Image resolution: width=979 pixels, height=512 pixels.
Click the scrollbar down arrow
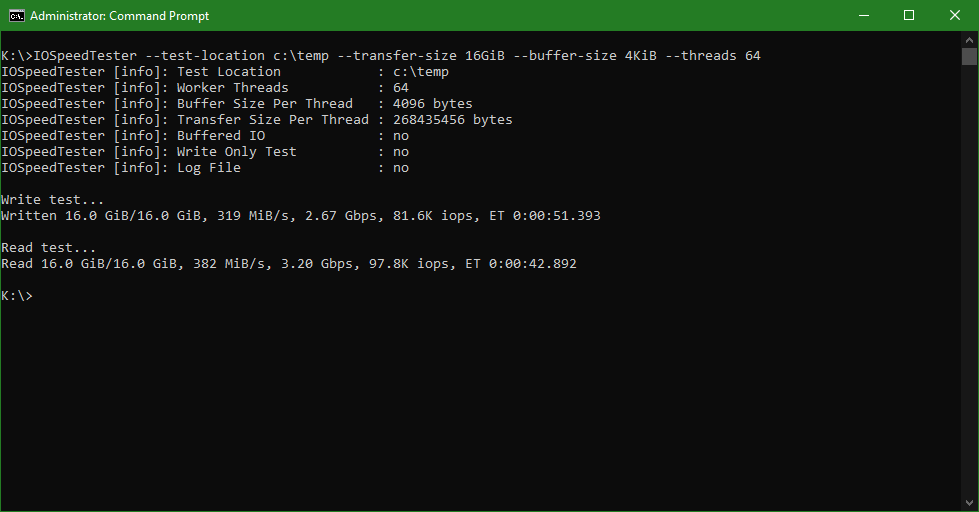(969, 503)
